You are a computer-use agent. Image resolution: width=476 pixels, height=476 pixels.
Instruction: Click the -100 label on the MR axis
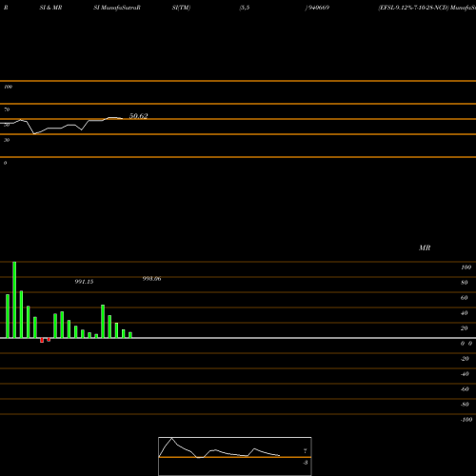pyautogui.click(x=466, y=420)
